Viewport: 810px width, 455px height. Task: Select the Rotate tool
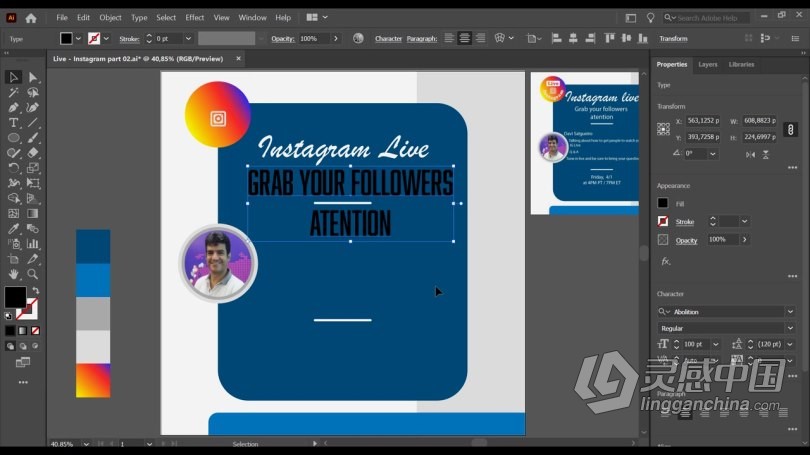click(13, 168)
